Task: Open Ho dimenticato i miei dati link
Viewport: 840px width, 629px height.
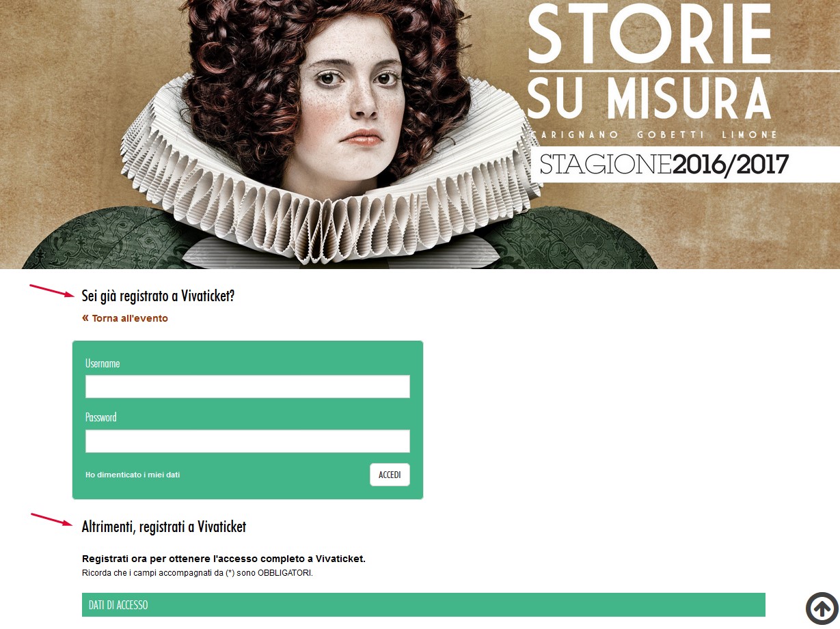Action: coord(133,475)
